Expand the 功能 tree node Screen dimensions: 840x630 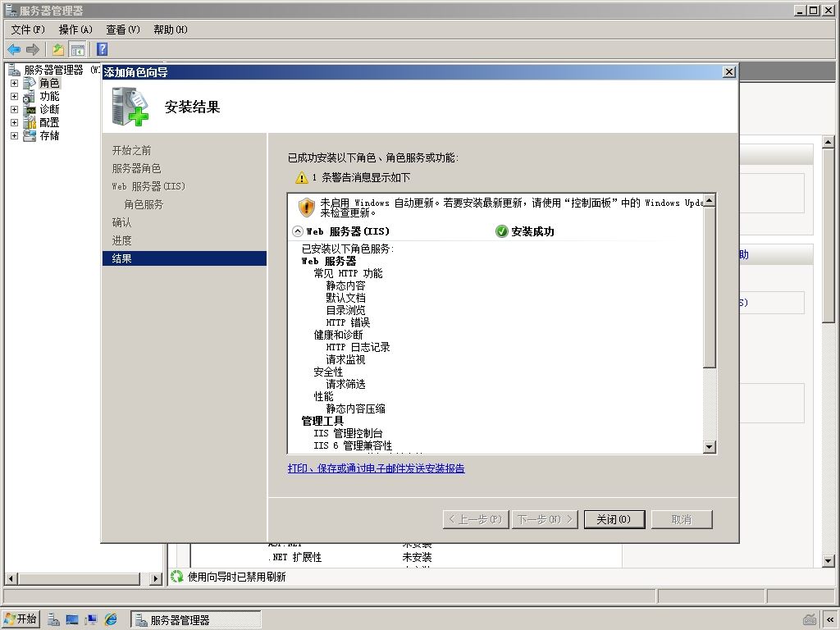(x=15, y=97)
